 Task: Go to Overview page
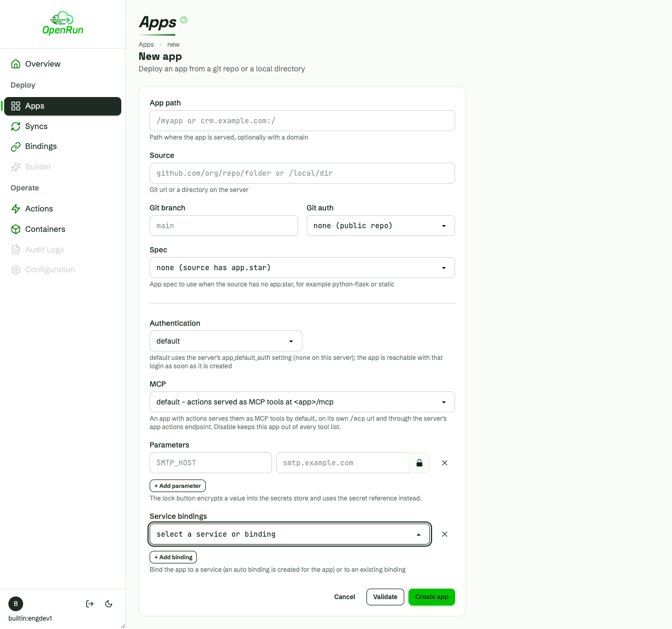62,64
